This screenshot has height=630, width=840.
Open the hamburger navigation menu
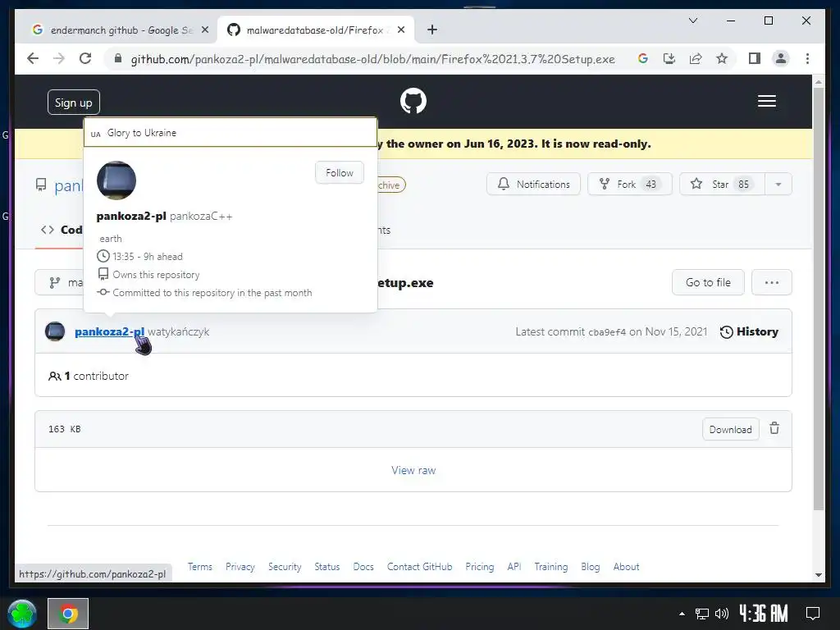(x=767, y=101)
